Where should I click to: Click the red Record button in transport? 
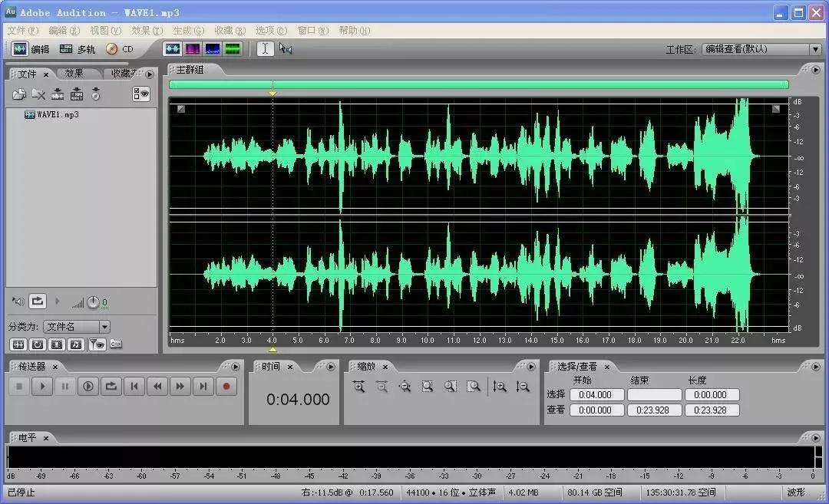click(226, 387)
